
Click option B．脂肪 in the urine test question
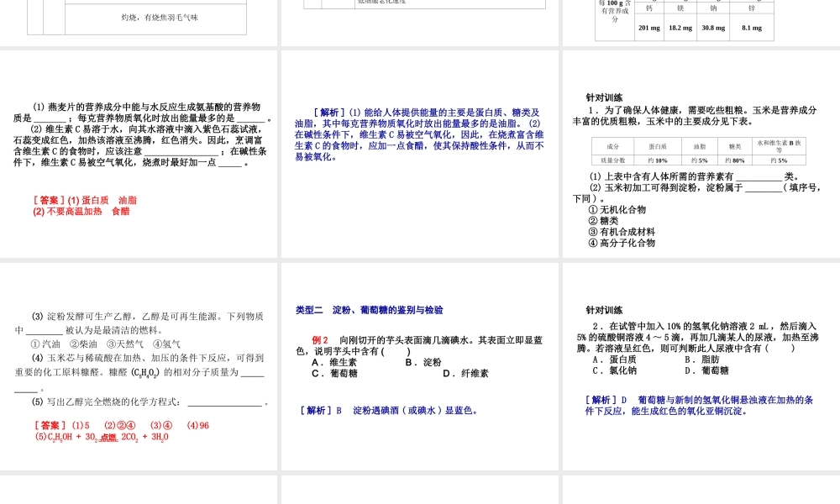click(701, 360)
